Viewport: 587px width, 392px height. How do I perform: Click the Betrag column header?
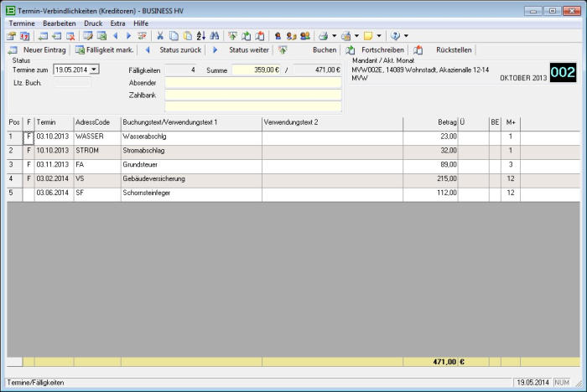coord(430,122)
